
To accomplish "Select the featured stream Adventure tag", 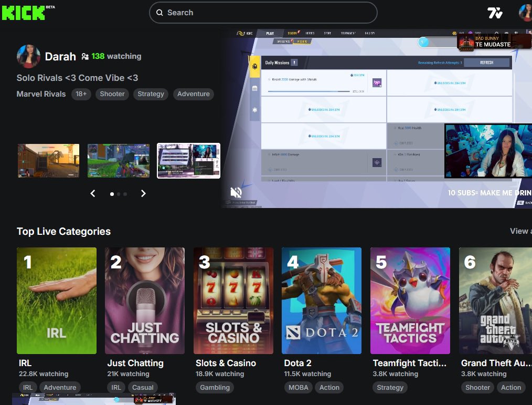I will 194,94.
